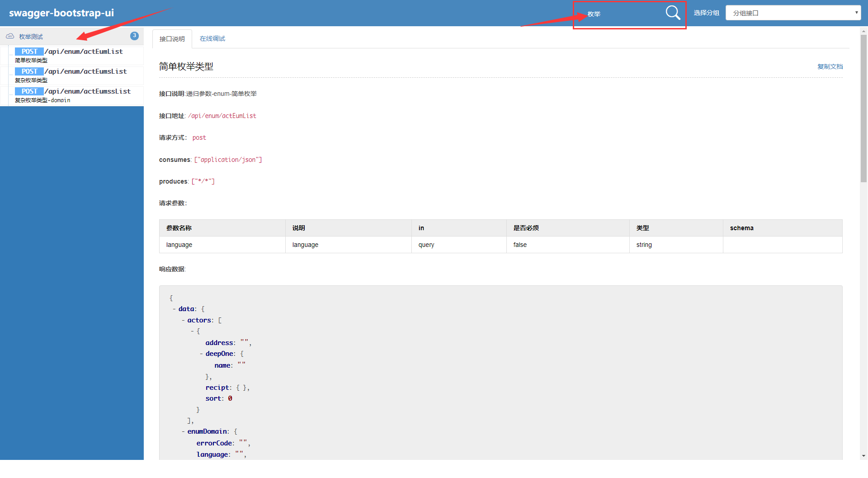Click the cloud icon beside 枚举测试
The image size is (868, 478).
pos(10,36)
